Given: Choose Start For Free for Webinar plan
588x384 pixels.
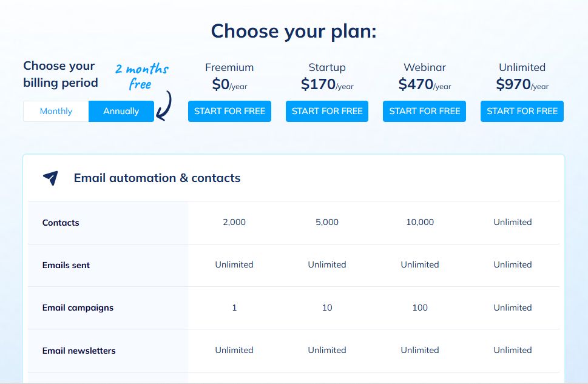Looking at the screenshot, I should (425, 112).
